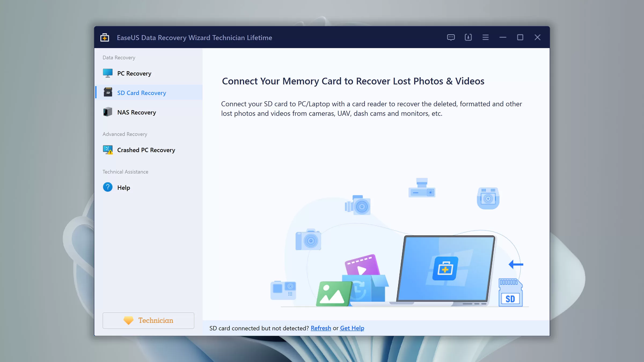Click Technical Assistance section label
The width and height of the screenshot is (644, 362).
125,172
